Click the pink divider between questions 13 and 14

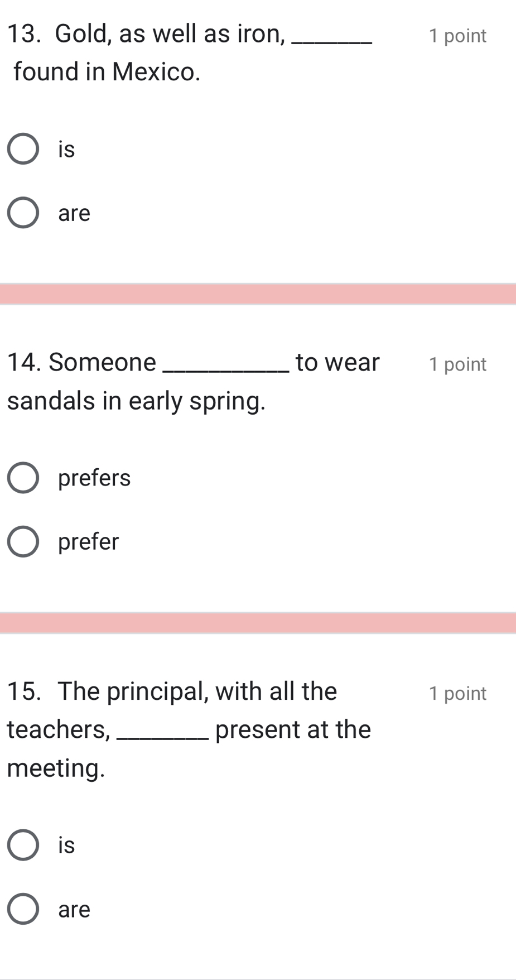258,294
